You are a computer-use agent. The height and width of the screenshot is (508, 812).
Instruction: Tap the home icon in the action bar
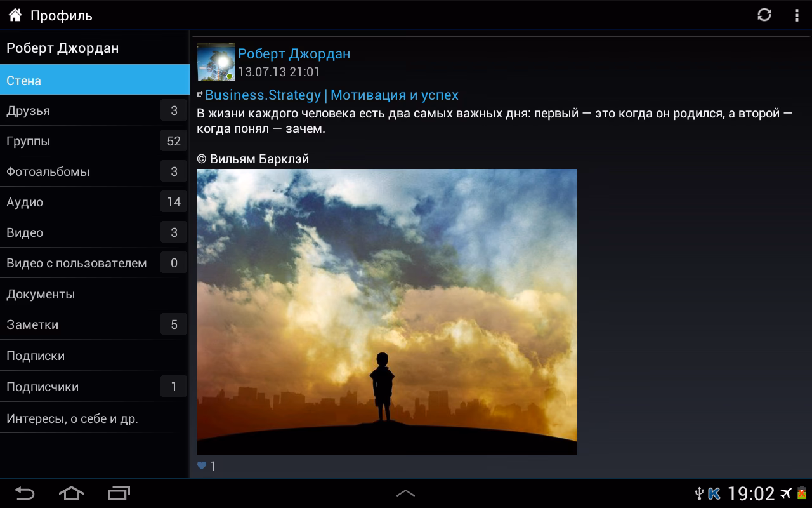click(14, 14)
